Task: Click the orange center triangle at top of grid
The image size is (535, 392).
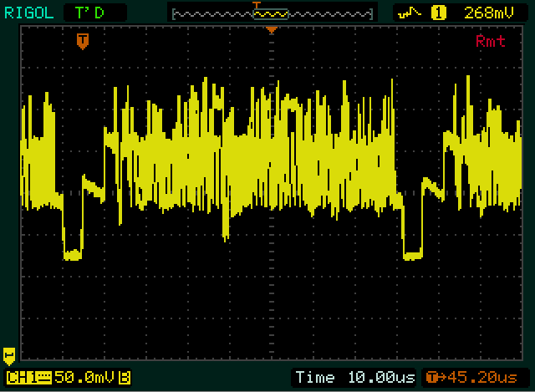Action: 271,30
